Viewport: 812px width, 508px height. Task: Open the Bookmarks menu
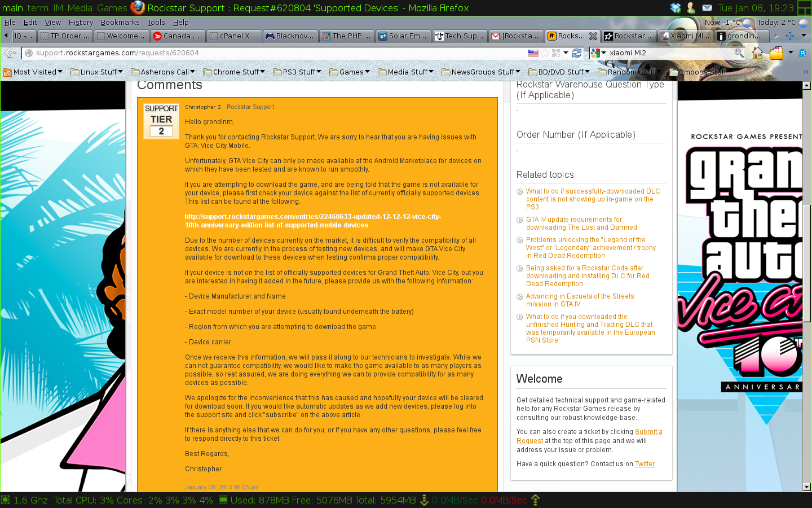(120, 23)
